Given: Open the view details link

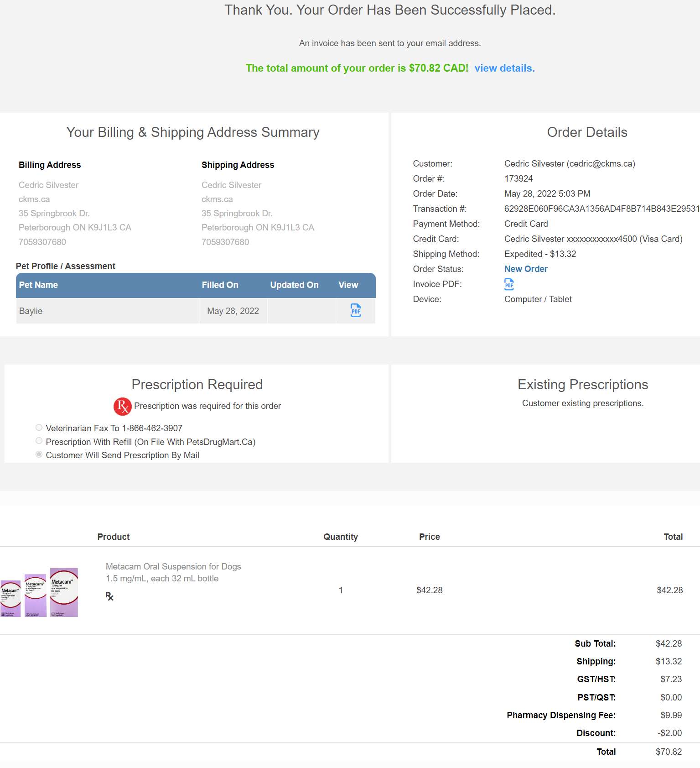Looking at the screenshot, I should click(x=504, y=68).
